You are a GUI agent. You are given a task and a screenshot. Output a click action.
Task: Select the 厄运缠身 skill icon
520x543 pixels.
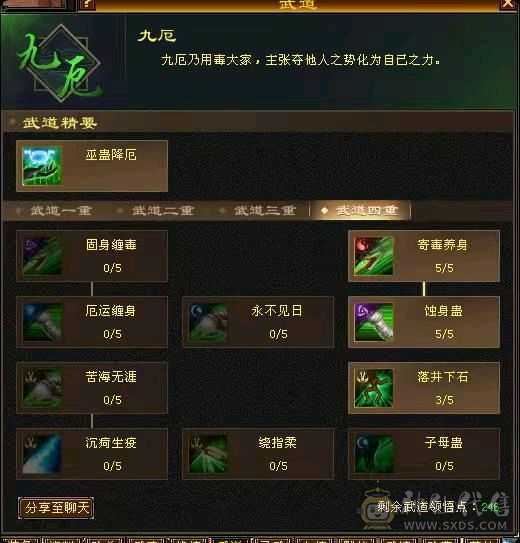(42, 322)
